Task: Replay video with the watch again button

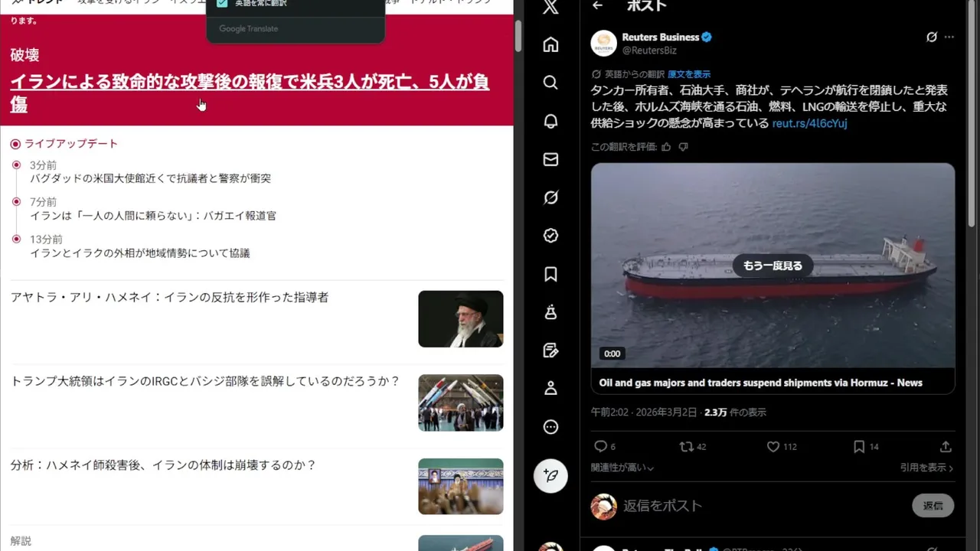Action: (773, 266)
